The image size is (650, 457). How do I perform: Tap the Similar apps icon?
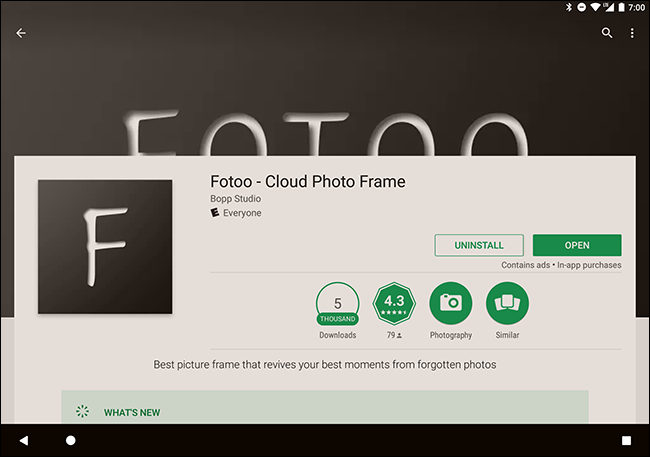(x=507, y=304)
